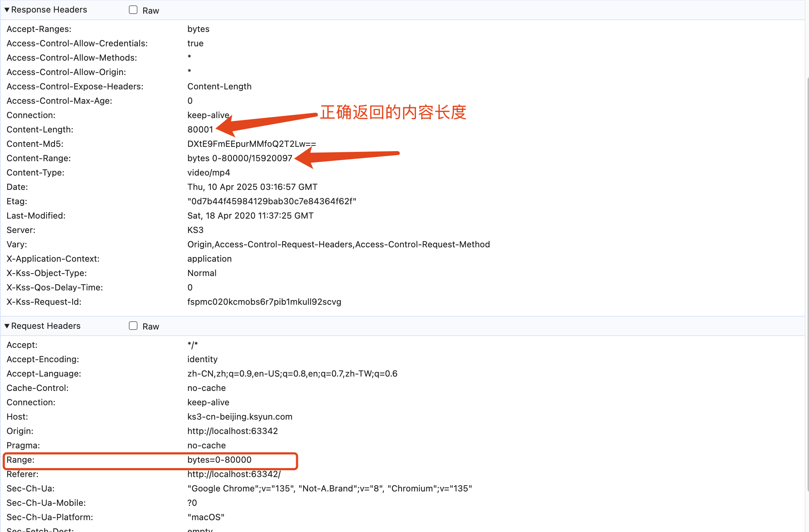Click the Last-Modified date value
Screen dimensions: 809x532
pos(250,216)
